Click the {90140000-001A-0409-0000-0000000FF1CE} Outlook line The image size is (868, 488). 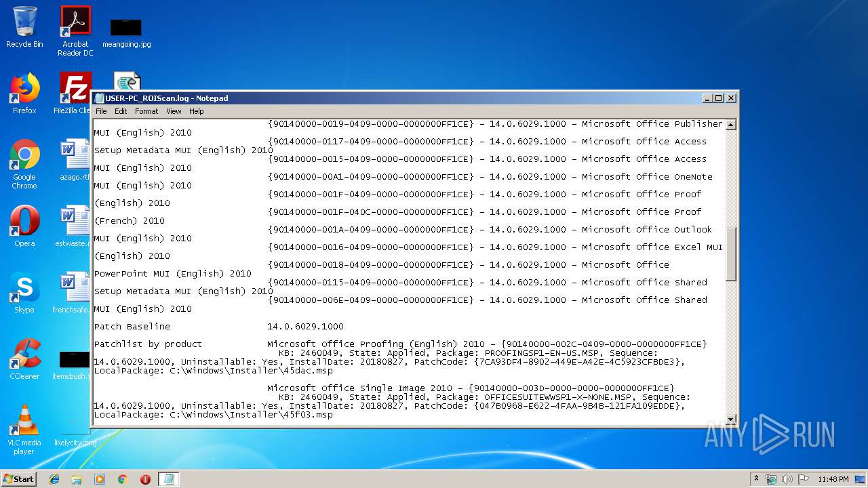click(x=490, y=230)
